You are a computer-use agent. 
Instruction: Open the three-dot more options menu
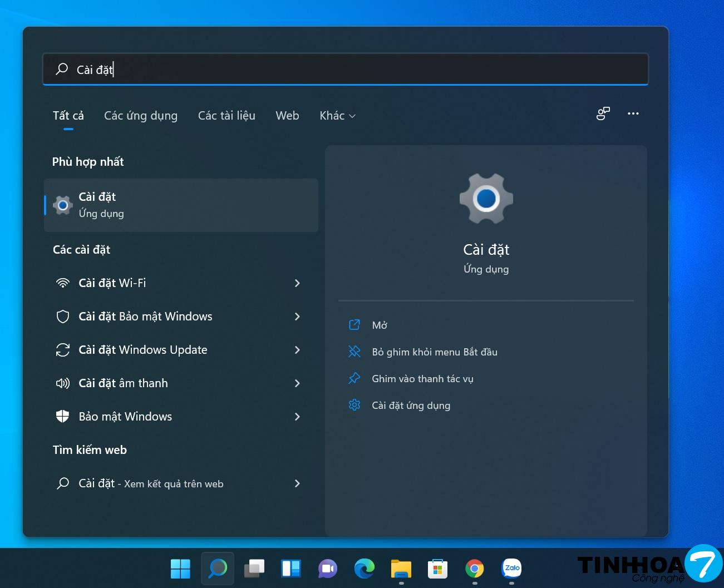[x=633, y=113]
